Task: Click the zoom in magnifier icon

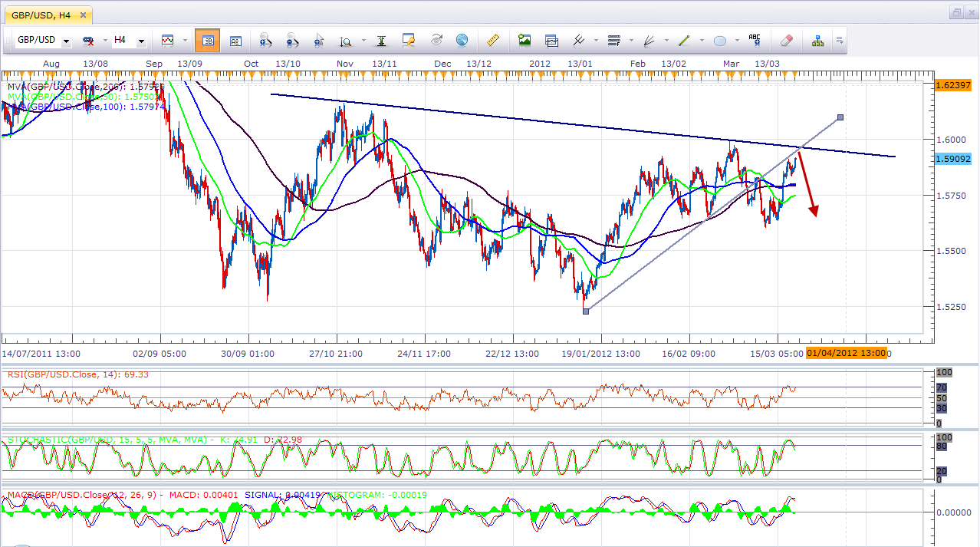Action: [x=266, y=40]
